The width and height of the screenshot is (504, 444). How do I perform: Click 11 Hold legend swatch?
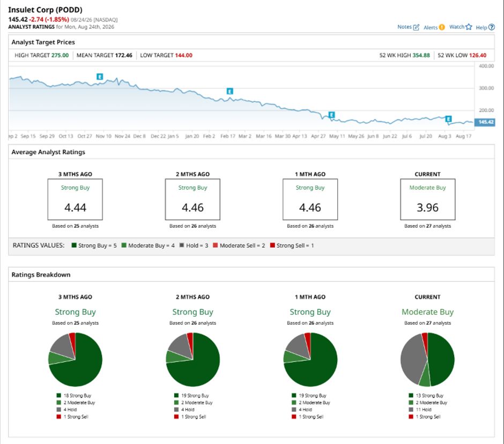[x=411, y=410]
